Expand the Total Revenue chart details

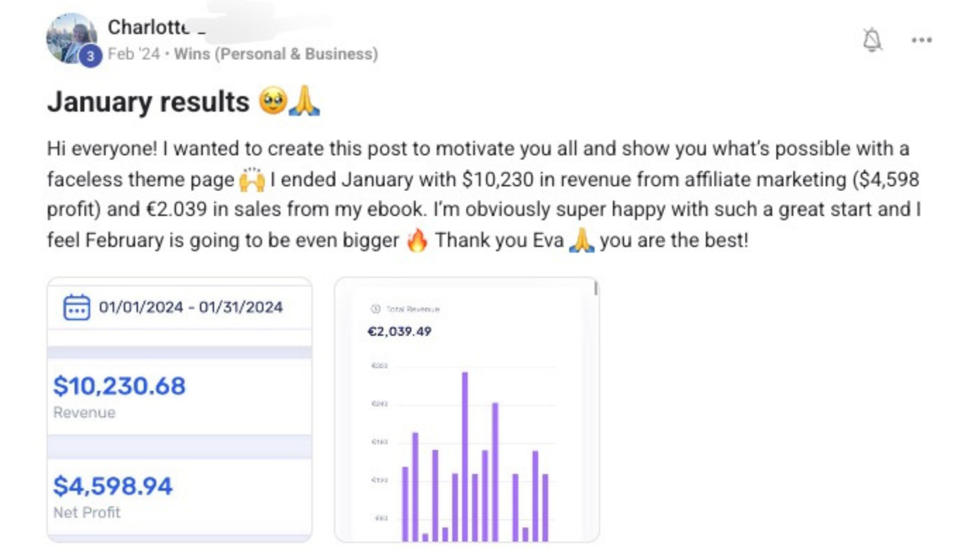[412, 309]
